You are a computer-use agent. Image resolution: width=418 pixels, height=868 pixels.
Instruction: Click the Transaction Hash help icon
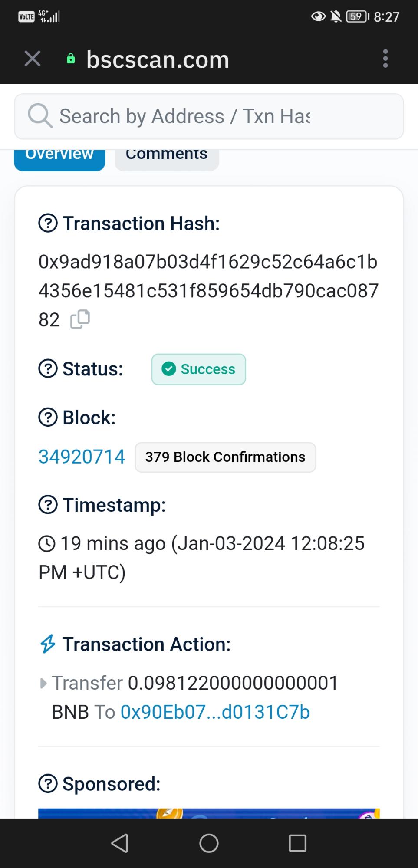coord(48,223)
